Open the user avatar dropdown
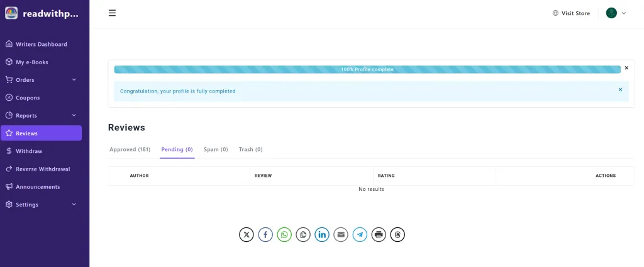The image size is (644, 267). coord(616,13)
